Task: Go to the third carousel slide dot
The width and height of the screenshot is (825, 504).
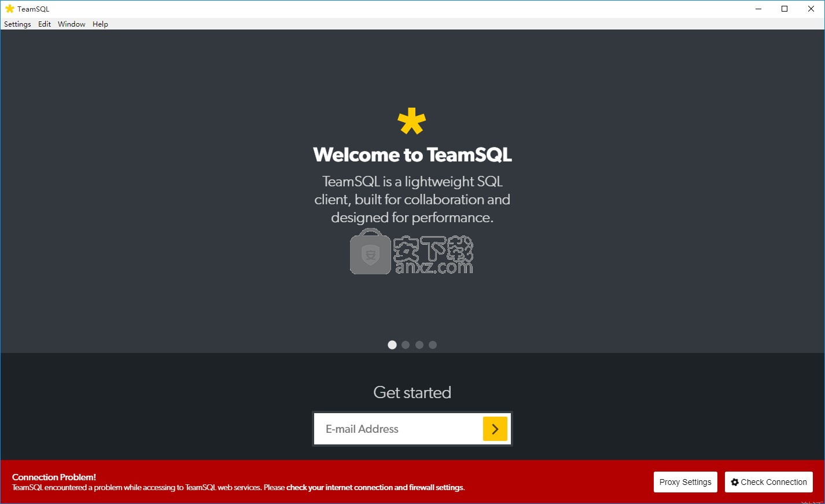Action: pos(419,345)
